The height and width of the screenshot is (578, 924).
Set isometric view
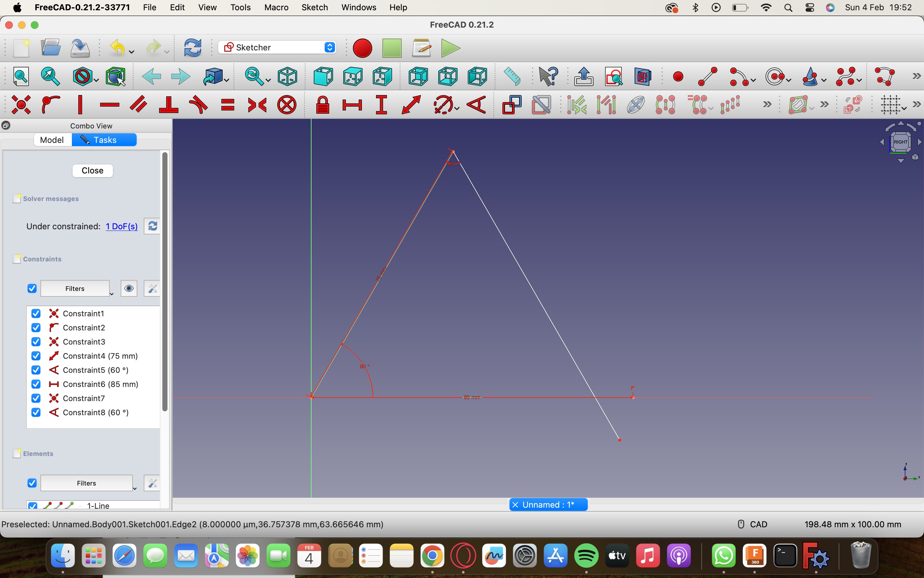tap(287, 76)
